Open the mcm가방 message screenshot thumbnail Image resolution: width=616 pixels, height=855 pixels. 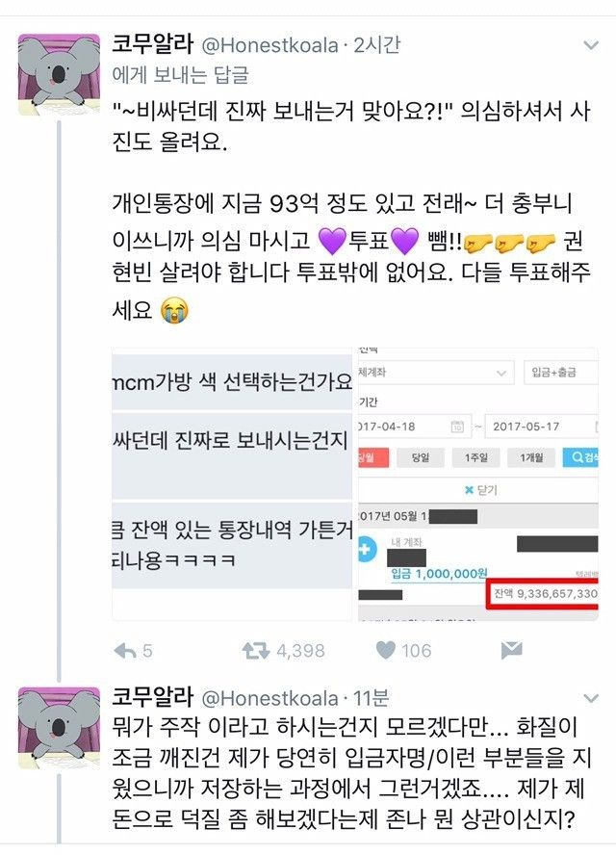pyautogui.click(x=232, y=484)
